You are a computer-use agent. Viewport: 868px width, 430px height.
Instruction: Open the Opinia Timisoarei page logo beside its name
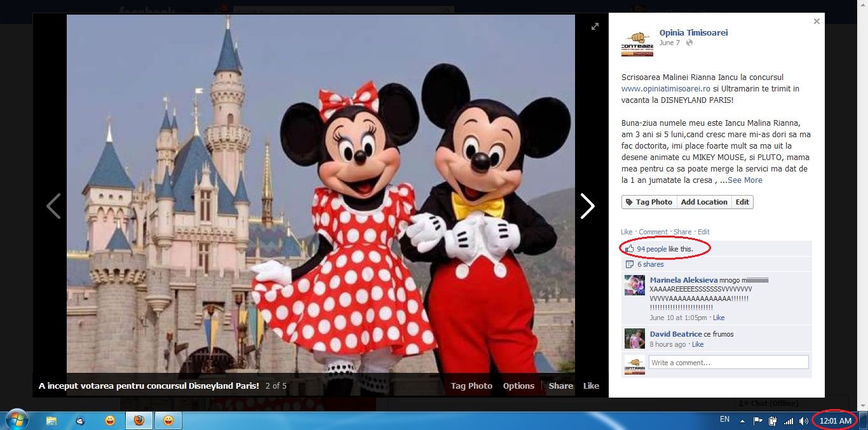pos(637,43)
